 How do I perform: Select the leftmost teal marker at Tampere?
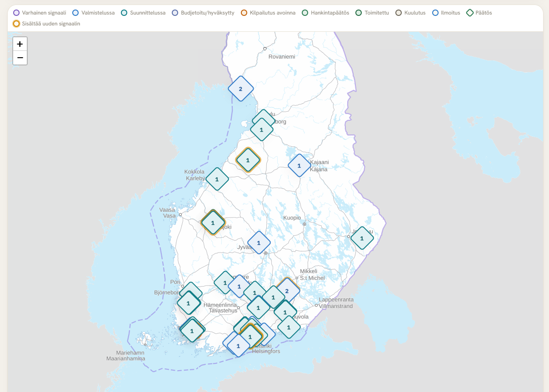click(x=225, y=282)
